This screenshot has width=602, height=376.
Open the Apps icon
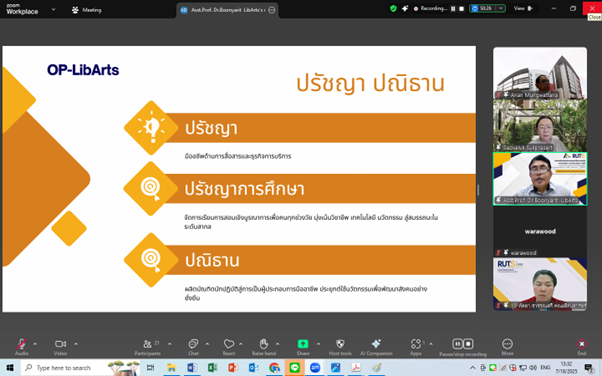click(416, 343)
